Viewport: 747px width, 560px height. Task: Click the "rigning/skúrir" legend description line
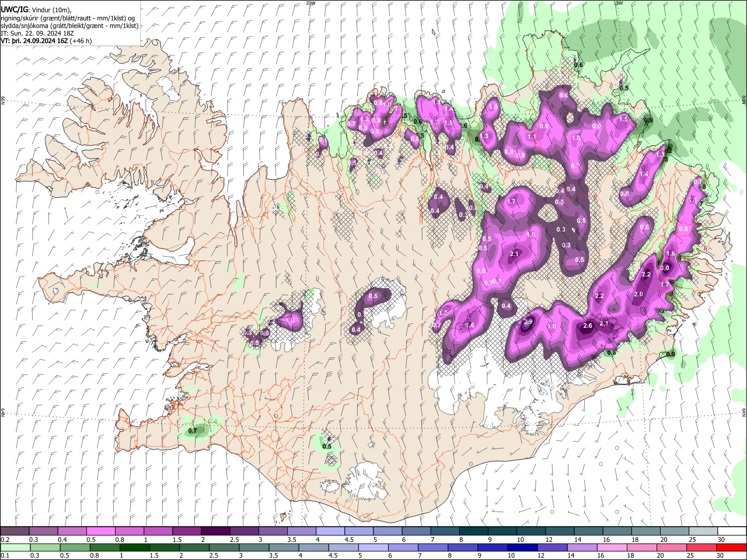69,18
